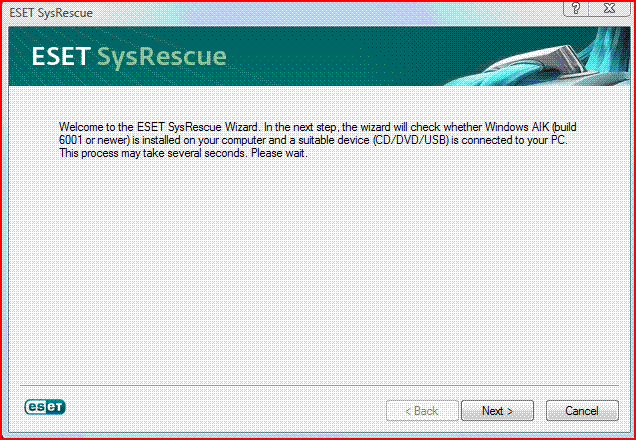Click the Welcome to the ESET SysRescue Wizard text

[158, 127]
